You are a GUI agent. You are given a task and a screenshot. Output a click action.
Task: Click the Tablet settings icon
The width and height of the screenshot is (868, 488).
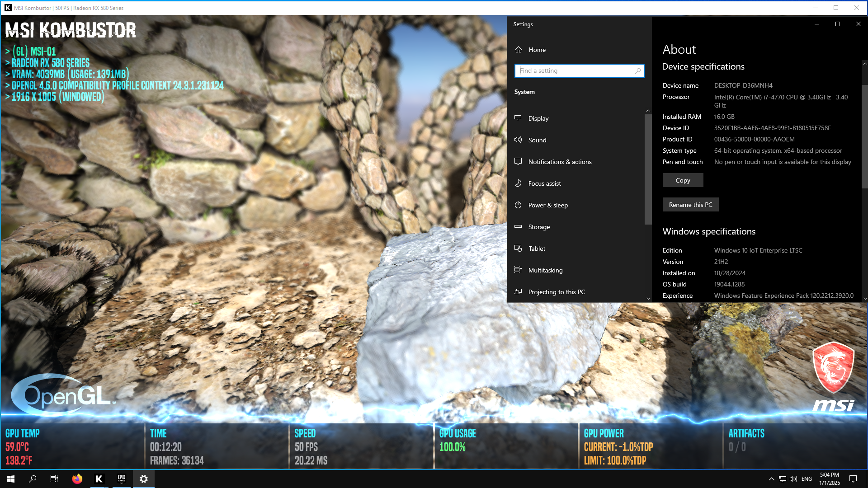tap(518, 248)
